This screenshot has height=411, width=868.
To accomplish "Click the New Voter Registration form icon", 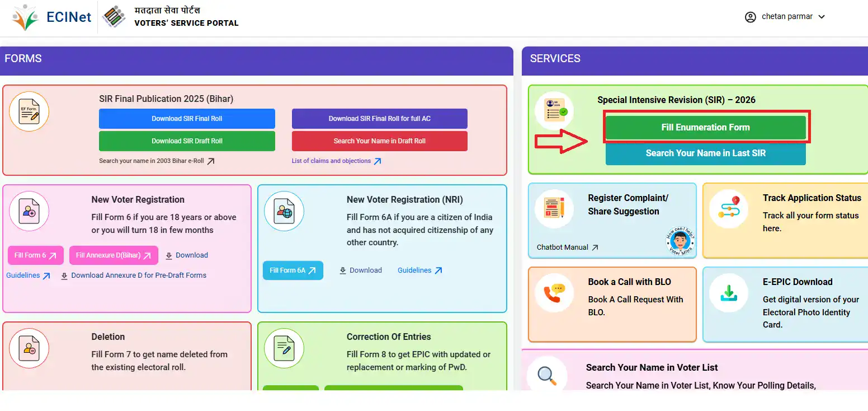I will (x=29, y=211).
